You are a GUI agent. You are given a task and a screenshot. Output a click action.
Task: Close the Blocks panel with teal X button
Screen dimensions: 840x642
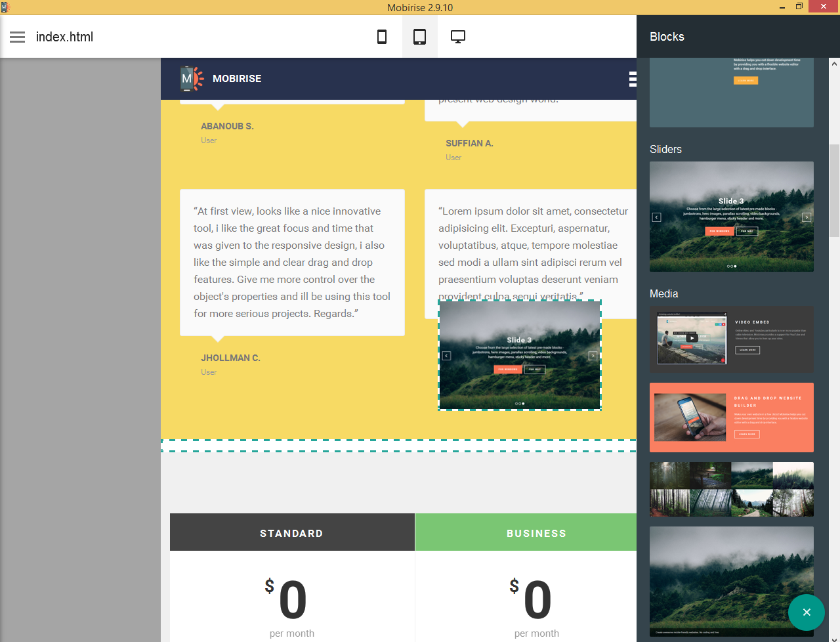(807, 612)
